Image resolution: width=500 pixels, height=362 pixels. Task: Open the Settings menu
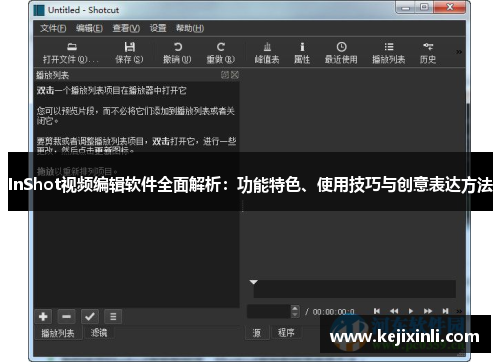pyautogui.click(x=158, y=28)
